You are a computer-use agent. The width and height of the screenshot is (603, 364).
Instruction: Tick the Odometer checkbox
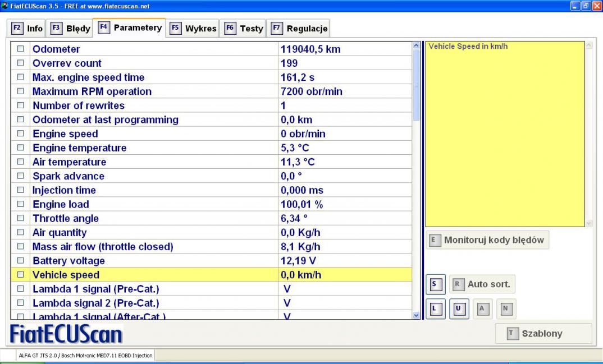click(20, 49)
